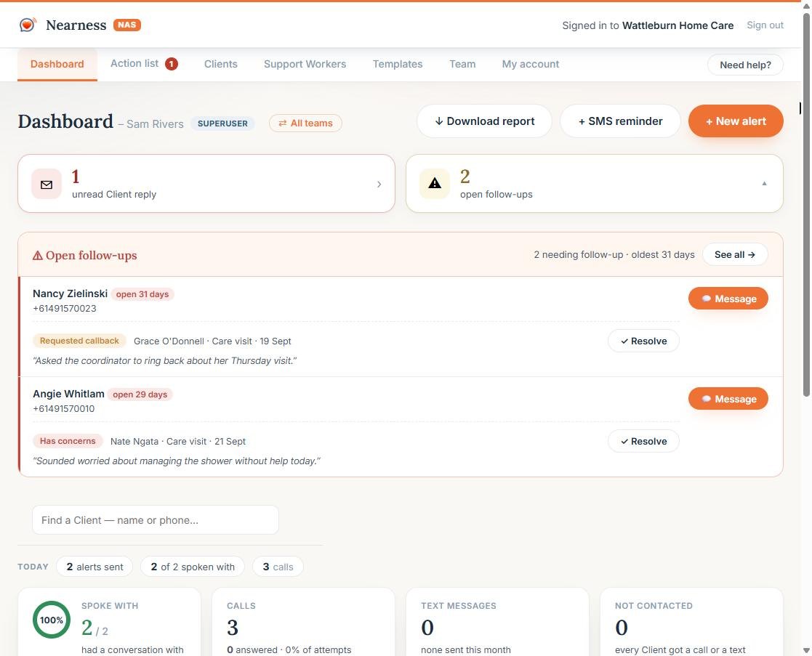
Task: Click the NAS badge beside Nearness
Action: tap(127, 25)
